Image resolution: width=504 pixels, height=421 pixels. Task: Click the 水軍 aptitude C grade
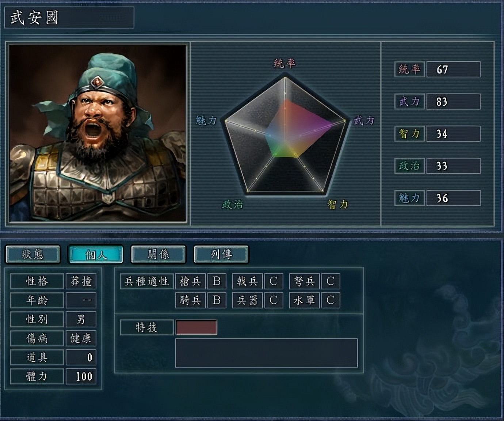[x=331, y=300]
